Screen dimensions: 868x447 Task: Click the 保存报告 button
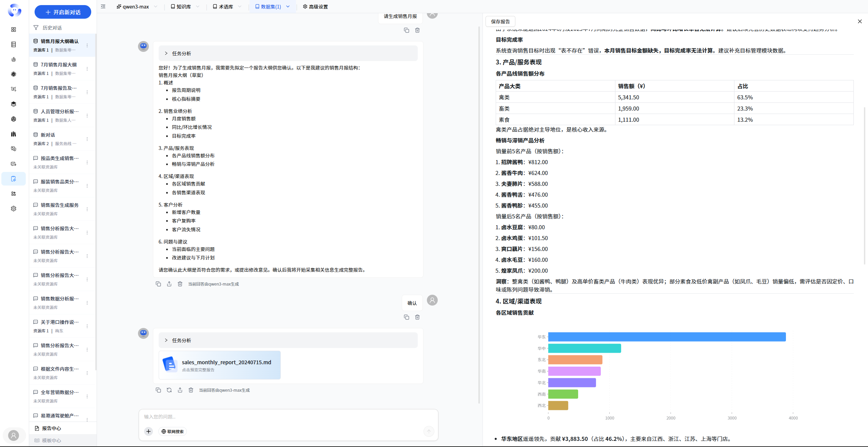point(500,21)
